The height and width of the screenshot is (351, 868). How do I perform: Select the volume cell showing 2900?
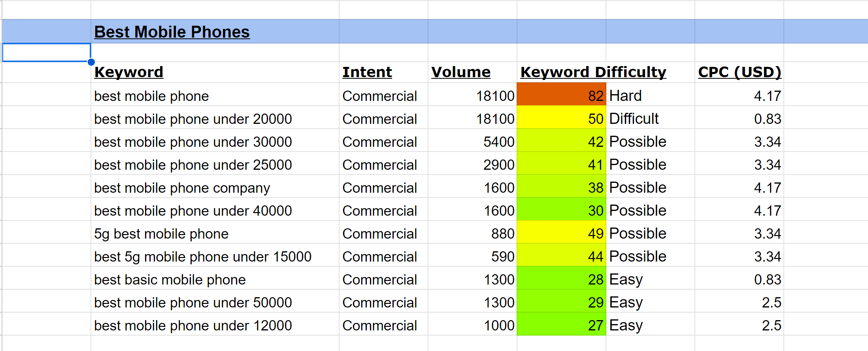tap(472, 164)
